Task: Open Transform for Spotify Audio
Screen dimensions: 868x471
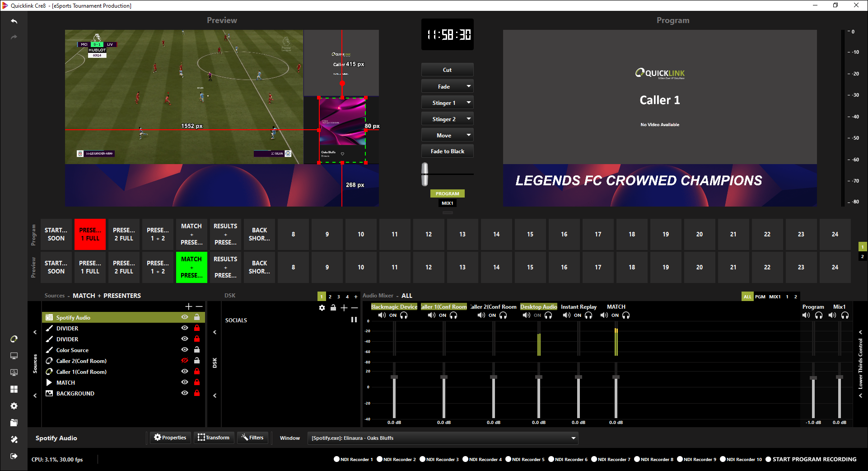Action: tap(214, 438)
